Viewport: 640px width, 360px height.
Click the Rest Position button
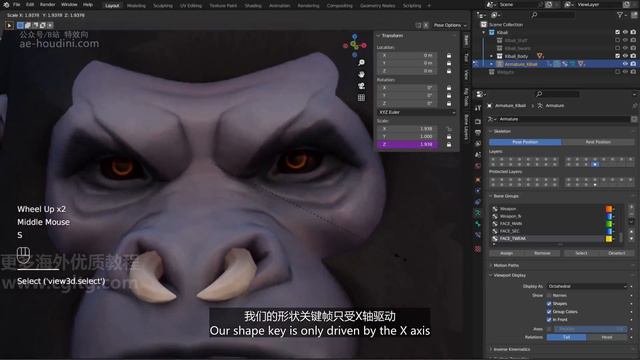tap(598, 142)
